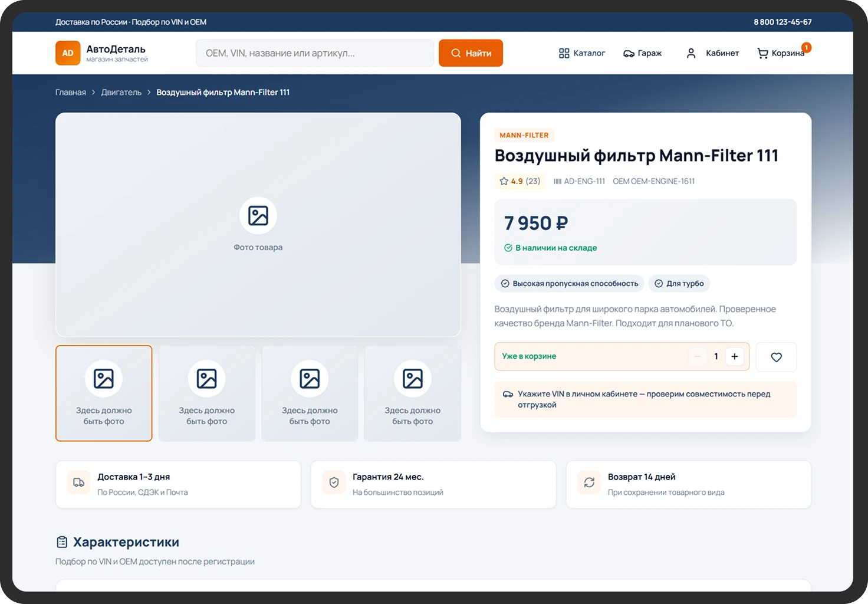Screen dimensions: 868x604
Task: Click the delivery truck icon
Action: pyautogui.click(x=78, y=482)
